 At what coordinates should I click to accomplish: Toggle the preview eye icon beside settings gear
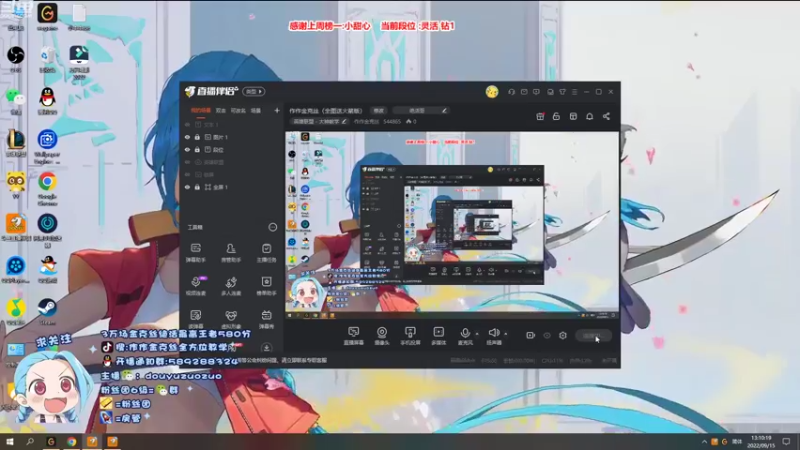click(547, 335)
